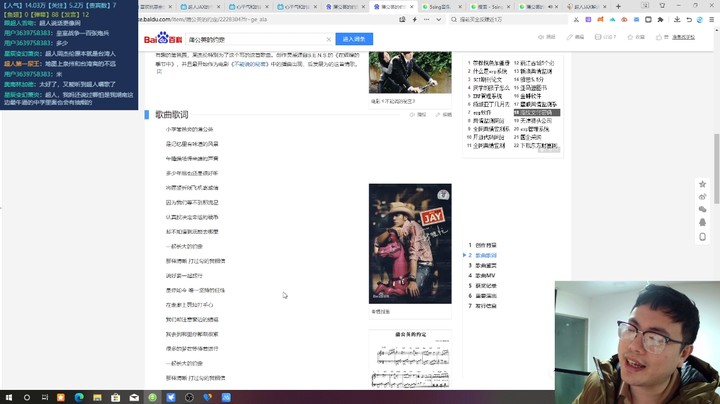The height and width of the screenshot is (404, 720).
Task: Click the highlighted hot search item 18
Action: click(x=537, y=112)
